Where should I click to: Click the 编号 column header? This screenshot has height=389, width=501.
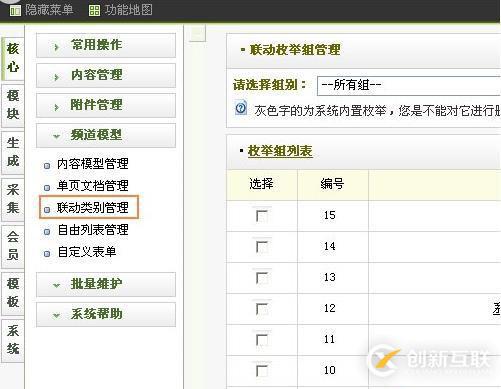tap(332, 184)
